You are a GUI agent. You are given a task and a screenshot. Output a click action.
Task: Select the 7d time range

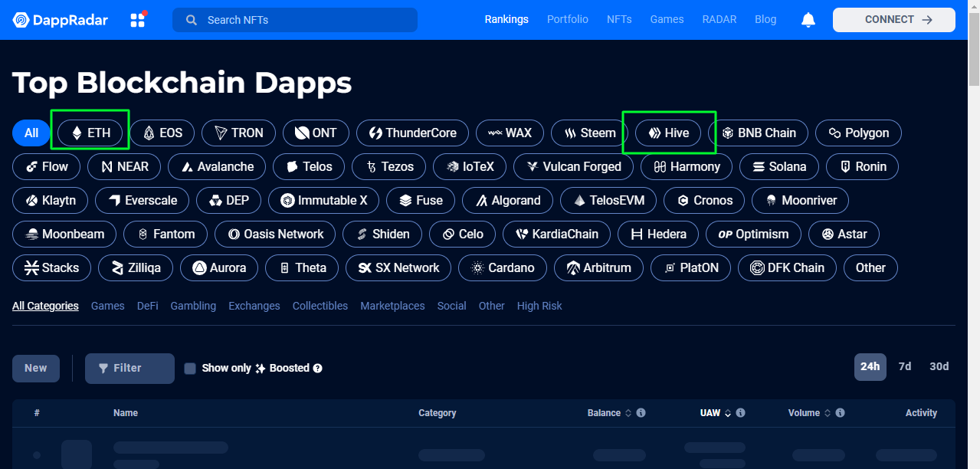[x=905, y=366]
